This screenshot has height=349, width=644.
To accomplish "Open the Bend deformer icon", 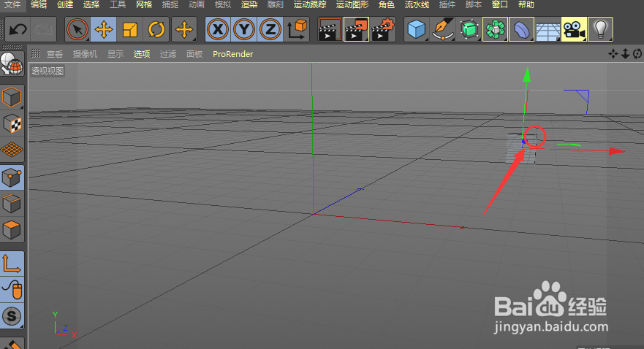I will [522, 29].
